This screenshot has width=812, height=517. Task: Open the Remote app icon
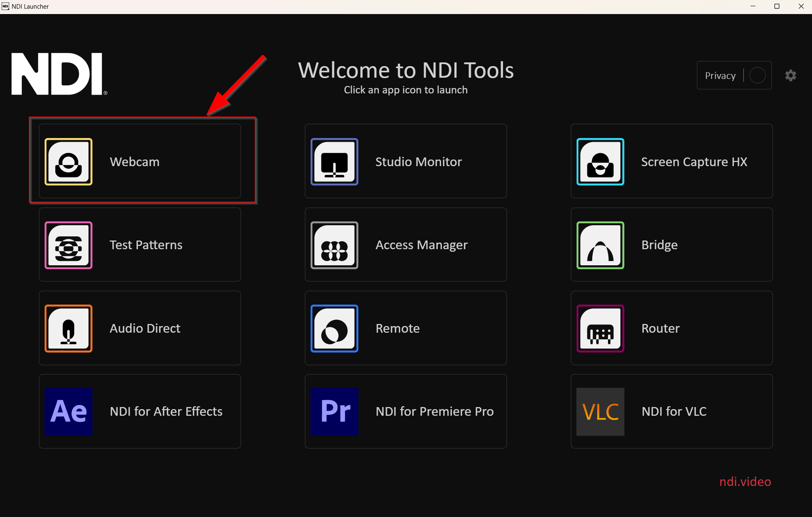[x=334, y=329]
